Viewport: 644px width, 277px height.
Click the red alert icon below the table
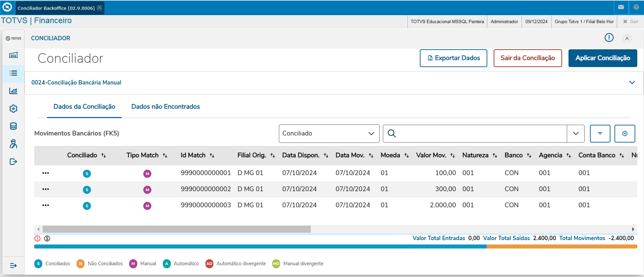[38, 238]
